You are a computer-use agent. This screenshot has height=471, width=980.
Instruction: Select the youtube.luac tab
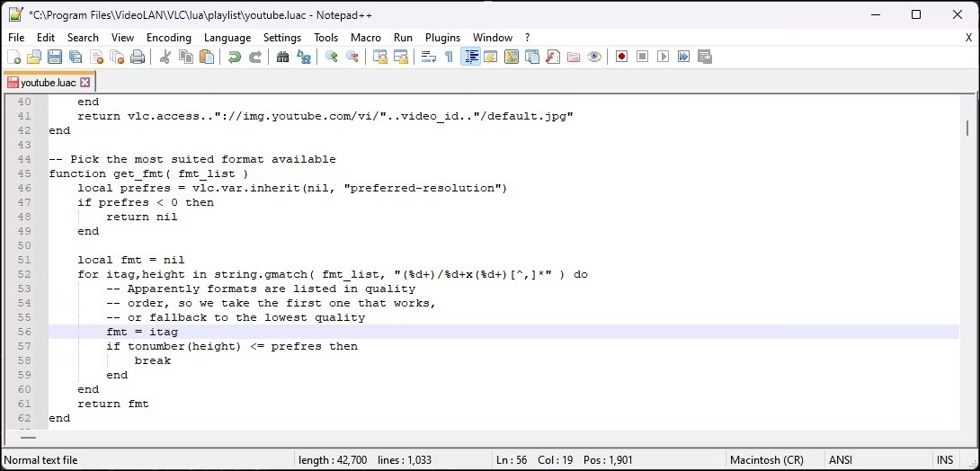49,83
